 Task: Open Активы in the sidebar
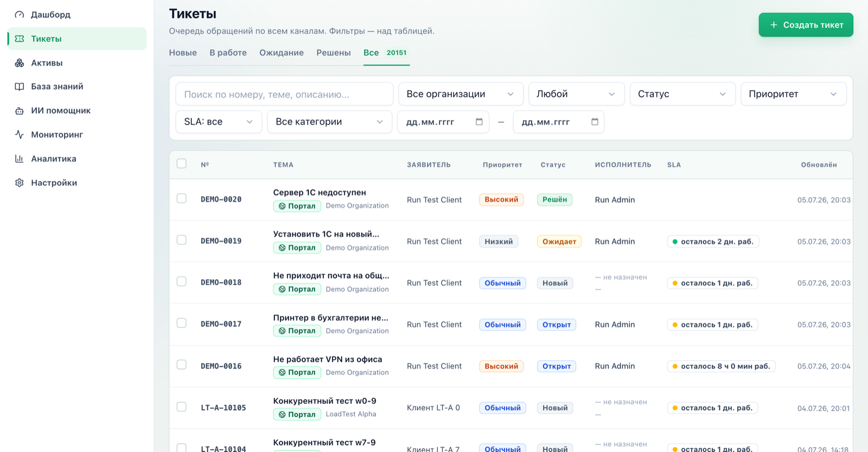[x=77, y=63]
